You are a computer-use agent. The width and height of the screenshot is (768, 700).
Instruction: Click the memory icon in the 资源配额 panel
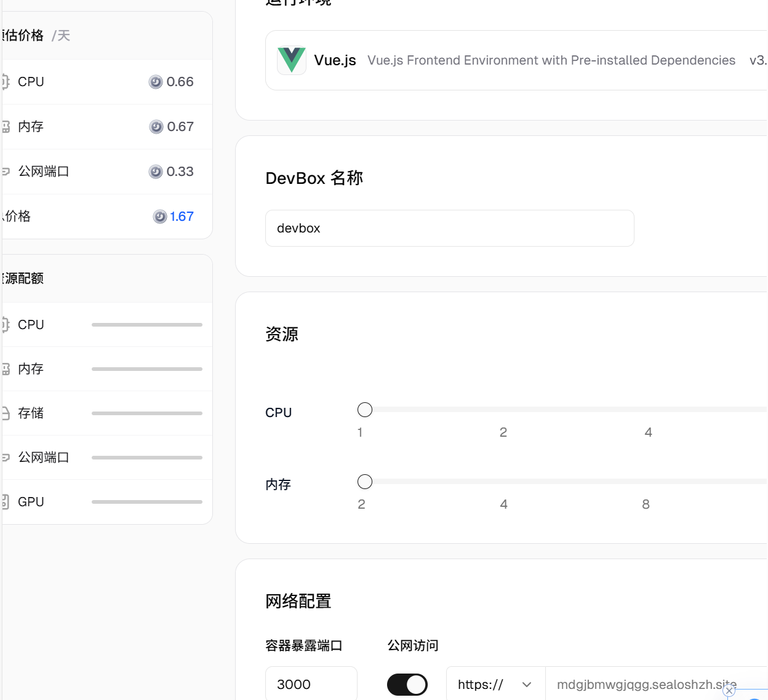pos(4,368)
